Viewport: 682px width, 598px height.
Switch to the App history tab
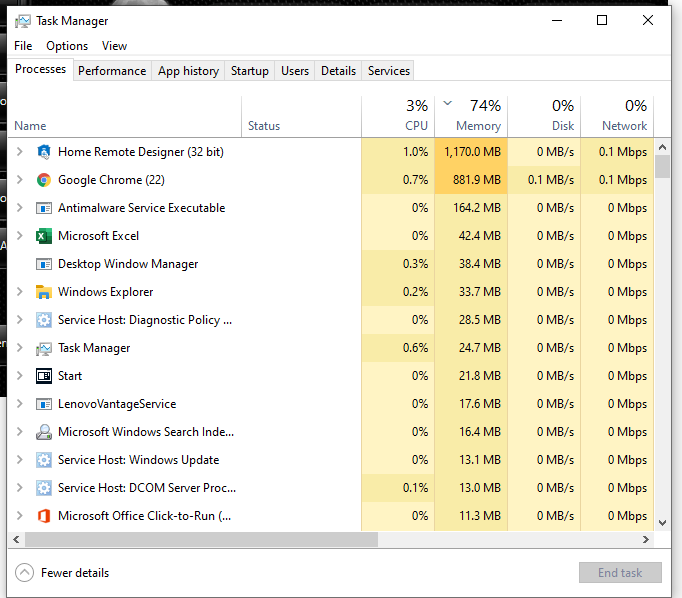188,70
